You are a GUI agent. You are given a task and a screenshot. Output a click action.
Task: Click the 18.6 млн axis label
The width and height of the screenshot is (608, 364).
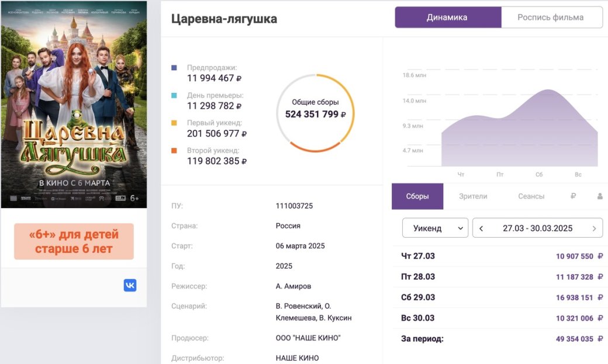tap(414, 75)
